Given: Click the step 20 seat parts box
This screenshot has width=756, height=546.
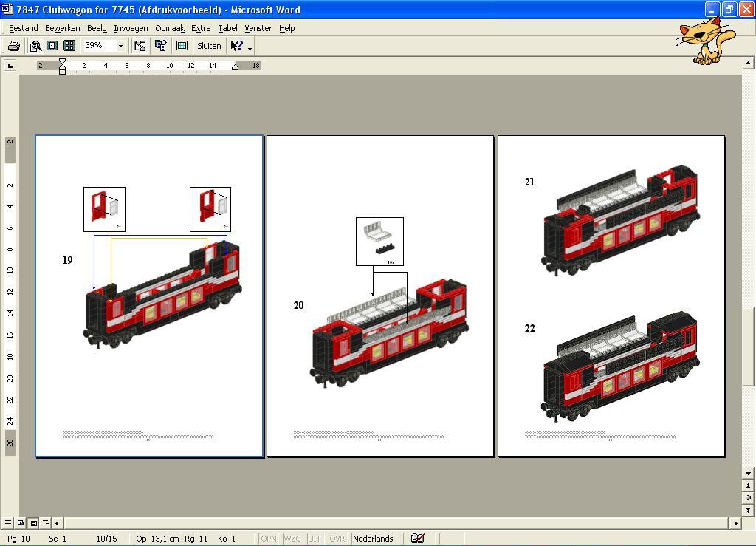Looking at the screenshot, I should pyautogui.click(x=379, y=241).
